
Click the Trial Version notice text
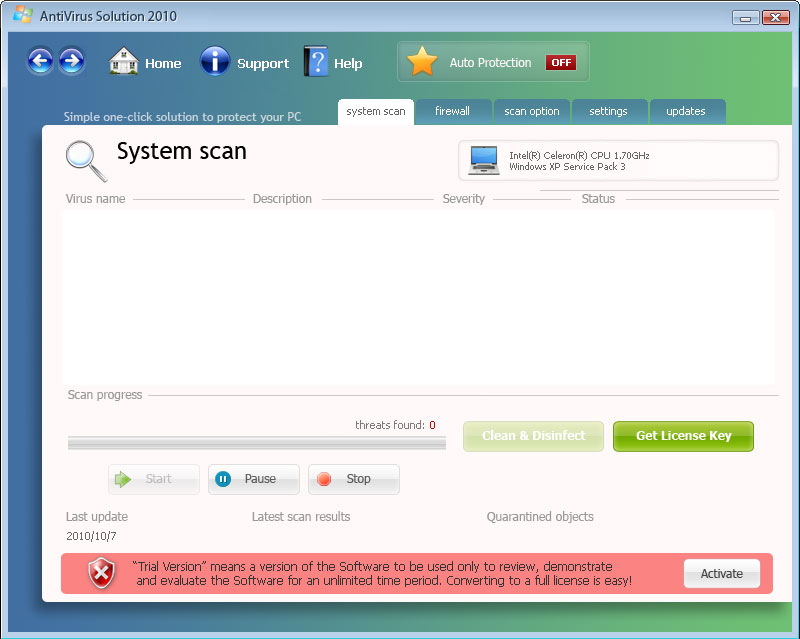coord(384,574)
